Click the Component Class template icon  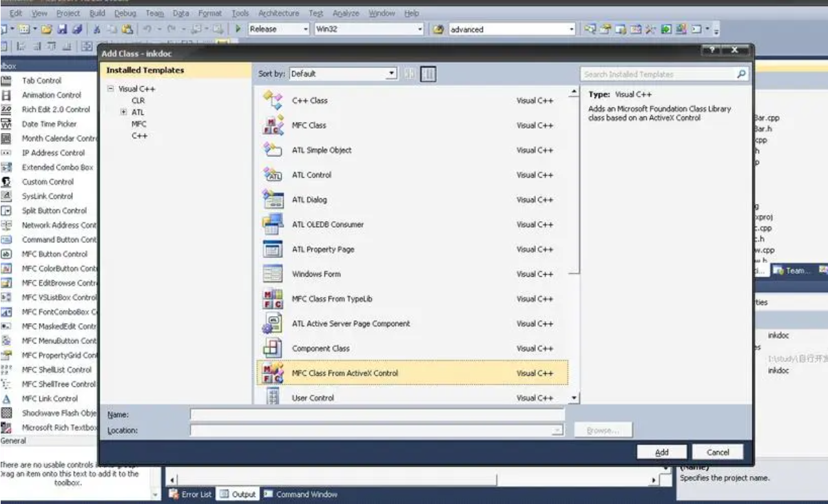(273, 348)
